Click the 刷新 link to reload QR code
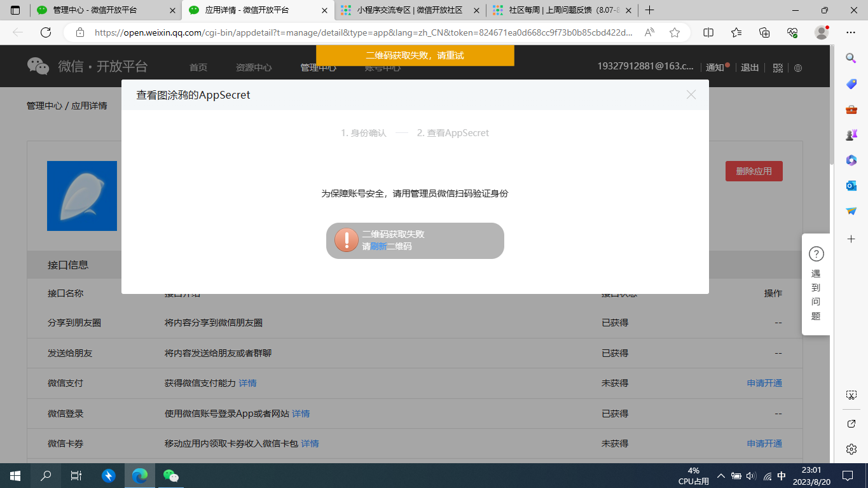868x488 pixels. (378, 246)
